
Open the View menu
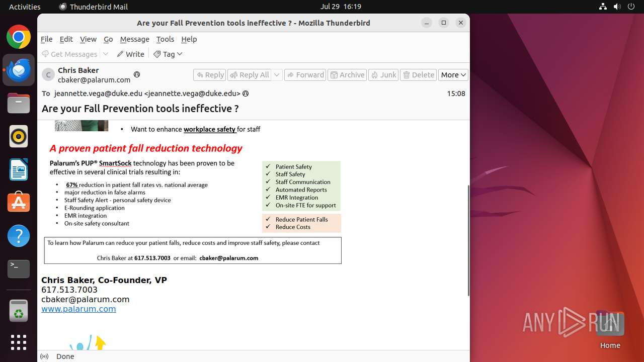tap(88, 39)
